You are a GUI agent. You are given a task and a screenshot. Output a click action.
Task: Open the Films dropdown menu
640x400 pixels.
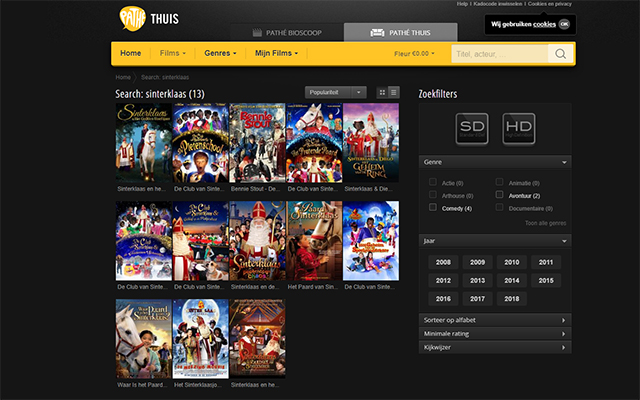(x=173, y=53)
